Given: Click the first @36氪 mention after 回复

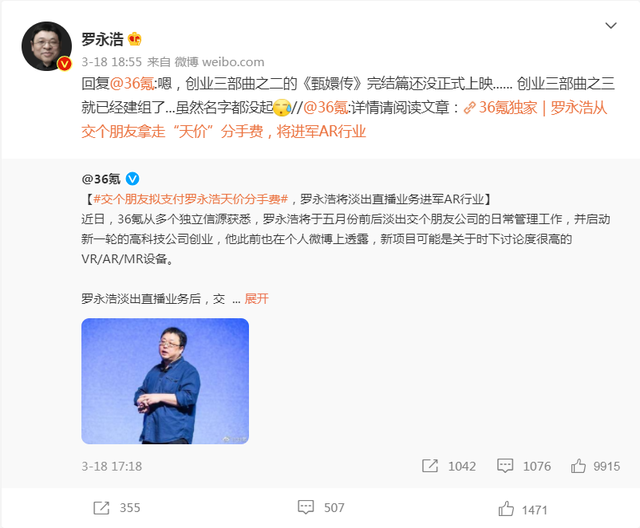Looking at the screenshot, I should (133, 83).
